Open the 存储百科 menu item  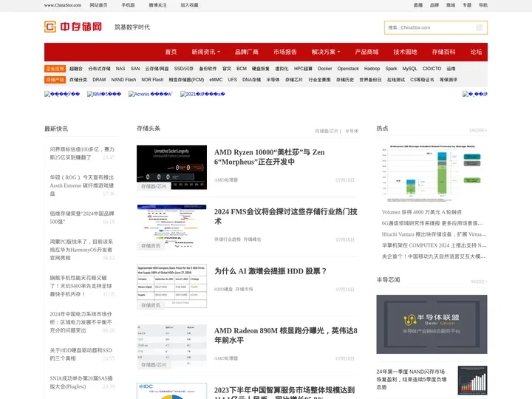tap(443, 52)
